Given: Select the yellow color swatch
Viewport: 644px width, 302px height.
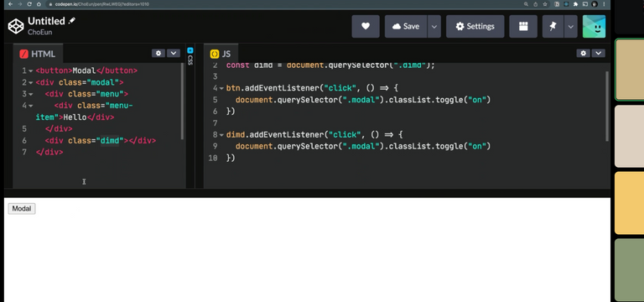Looking at the screenshot, I should (x=630, y=203).
